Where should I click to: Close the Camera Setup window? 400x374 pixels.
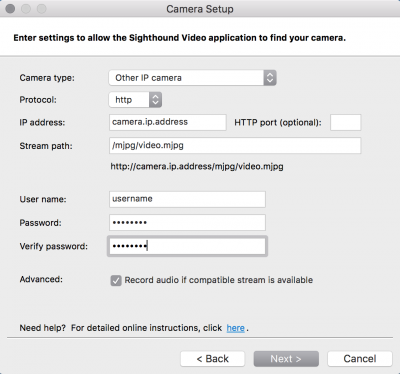[x=10, y=9]
